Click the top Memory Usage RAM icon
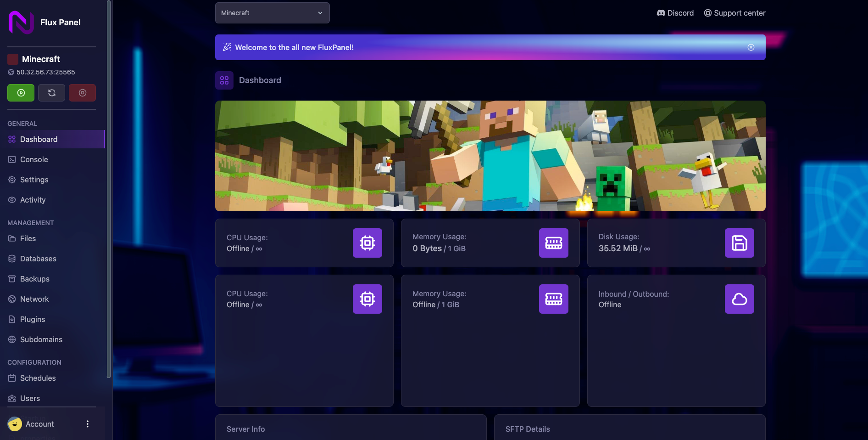This screenshot has width=868, height=440. [x=554, y=243]
